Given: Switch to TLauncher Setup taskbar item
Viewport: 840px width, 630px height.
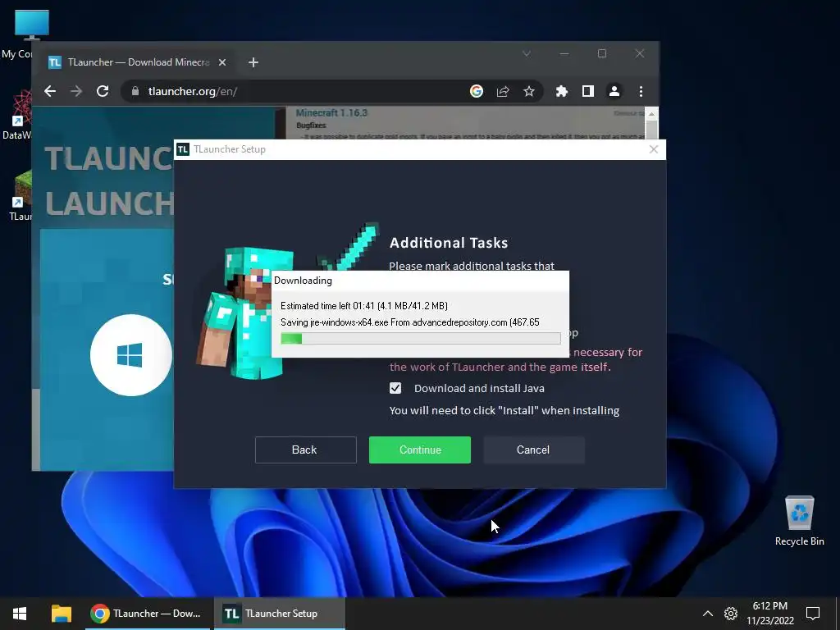Looking at the screenshot, I should [280, 614].
